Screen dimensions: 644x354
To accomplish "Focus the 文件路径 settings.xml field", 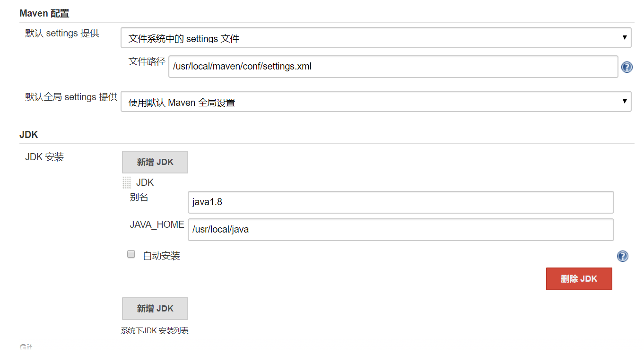I will coord(393,67).
